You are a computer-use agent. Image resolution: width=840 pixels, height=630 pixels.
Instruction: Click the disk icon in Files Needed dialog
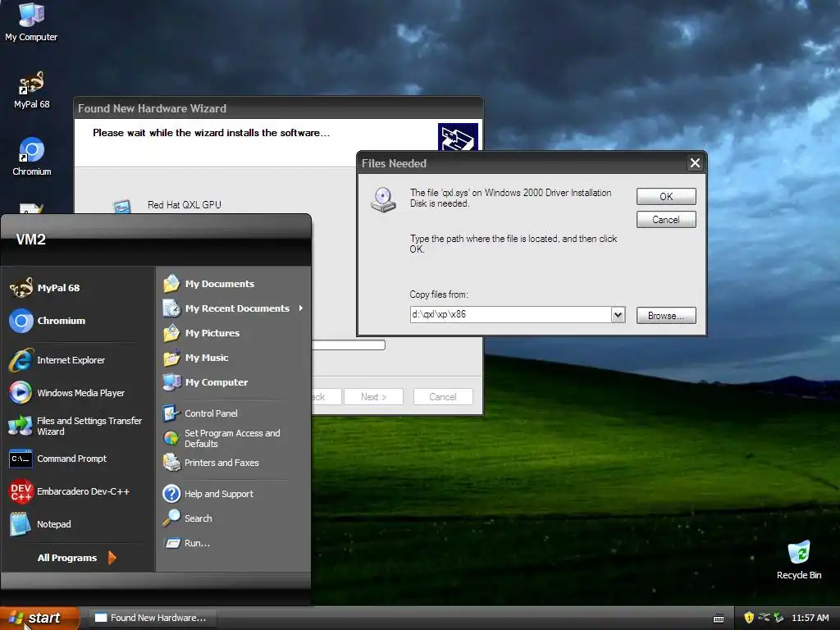tap(383, 200)
